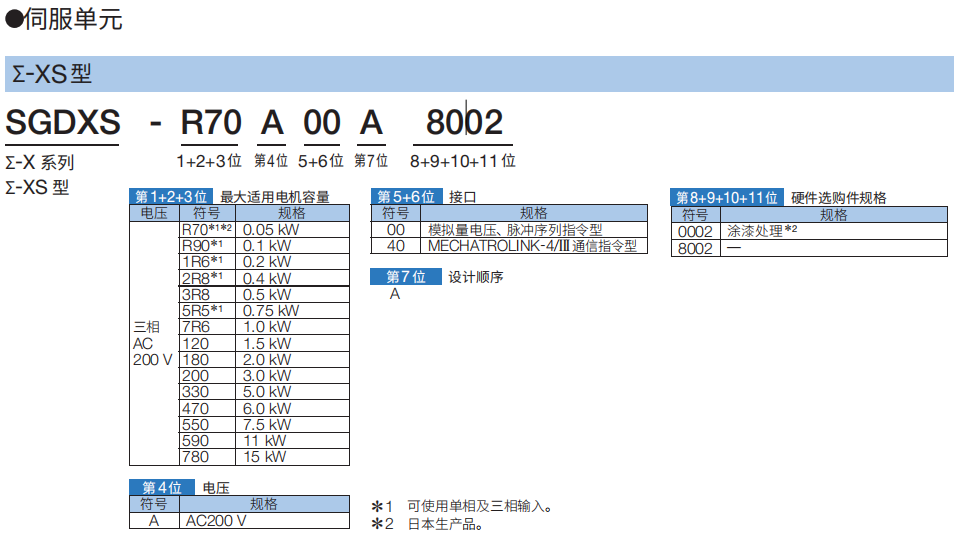Click the 780 symbol cell
Viewport: 954px width, 544px height.
[207, 457]
